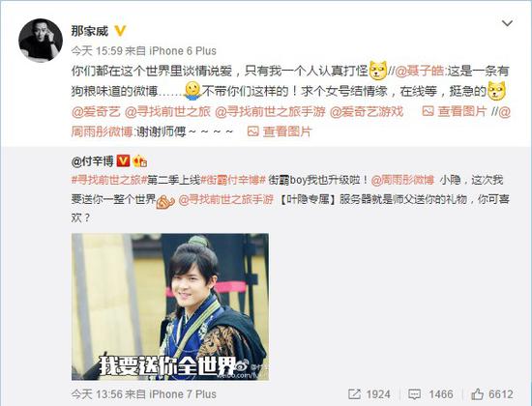Open the @爱奇艺游戏 mention link

[x=367, y=111]
